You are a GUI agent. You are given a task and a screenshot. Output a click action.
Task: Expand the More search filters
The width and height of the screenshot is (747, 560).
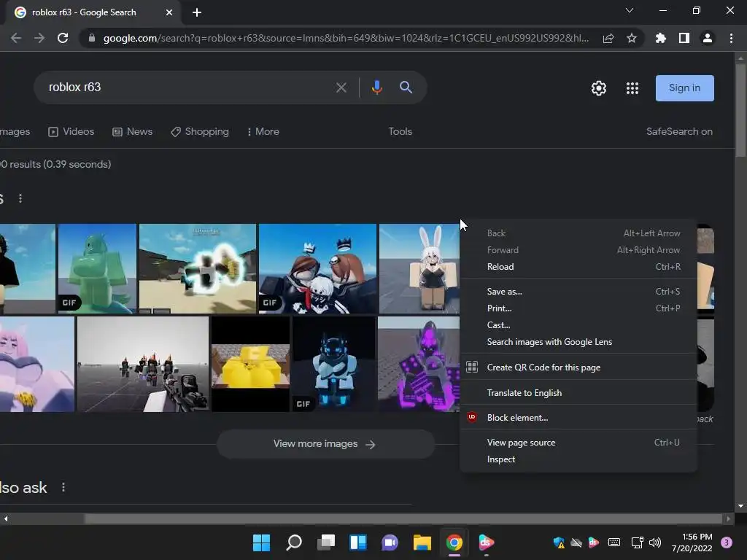point(263,131)
